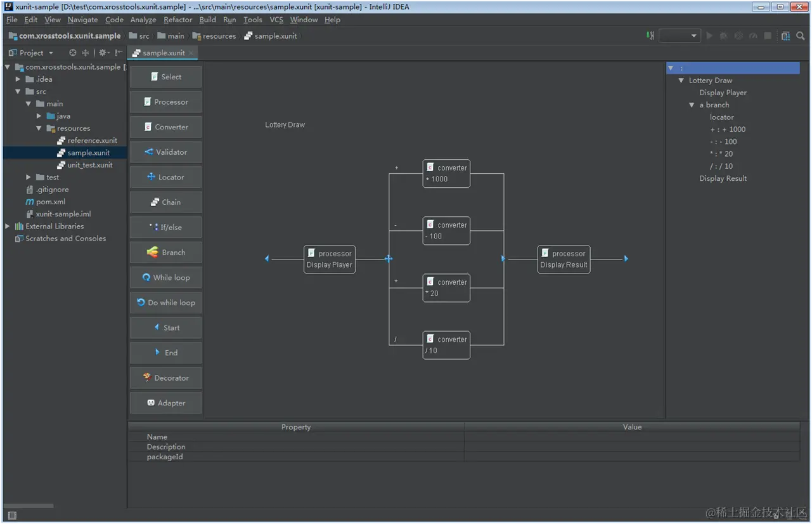Expand the test folder node
Viewport: 812px width, 524px height.
point(29,178)
